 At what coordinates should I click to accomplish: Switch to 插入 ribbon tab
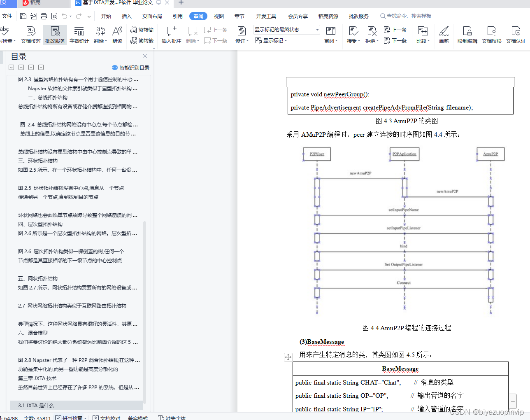click(127, 16)
